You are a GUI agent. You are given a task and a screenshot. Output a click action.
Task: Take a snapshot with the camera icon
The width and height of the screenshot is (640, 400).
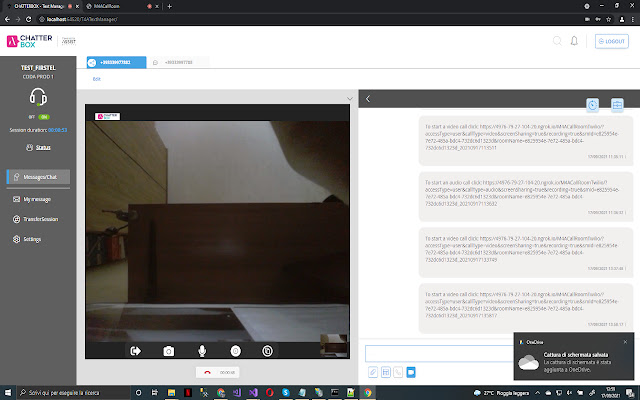pos(169,351)
